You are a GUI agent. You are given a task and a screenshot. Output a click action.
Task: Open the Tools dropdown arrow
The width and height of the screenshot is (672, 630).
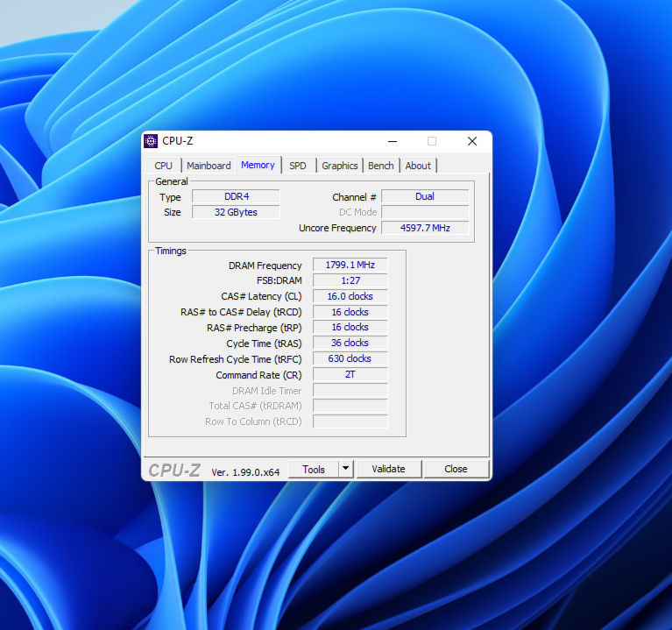346,469
